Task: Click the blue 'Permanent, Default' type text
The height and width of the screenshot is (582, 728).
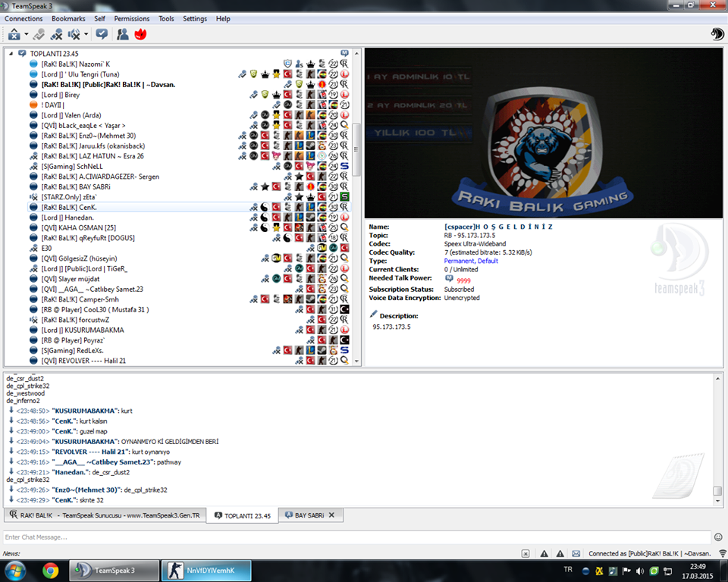Action: tap(471, 261)
